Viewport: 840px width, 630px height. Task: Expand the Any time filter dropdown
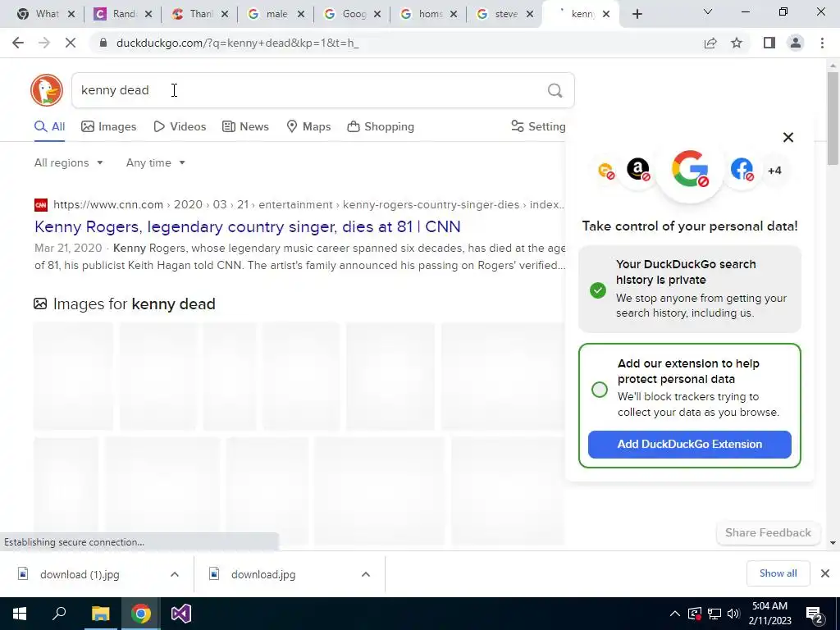click(x=155, y=163)
